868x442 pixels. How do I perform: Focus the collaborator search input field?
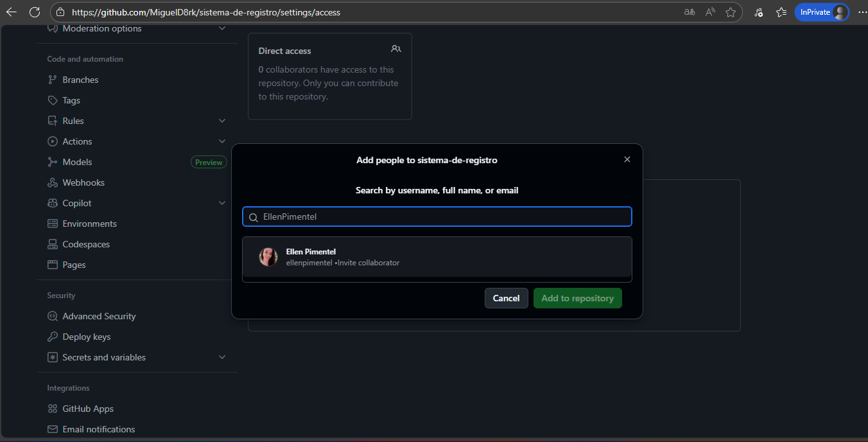coord(437,217)
